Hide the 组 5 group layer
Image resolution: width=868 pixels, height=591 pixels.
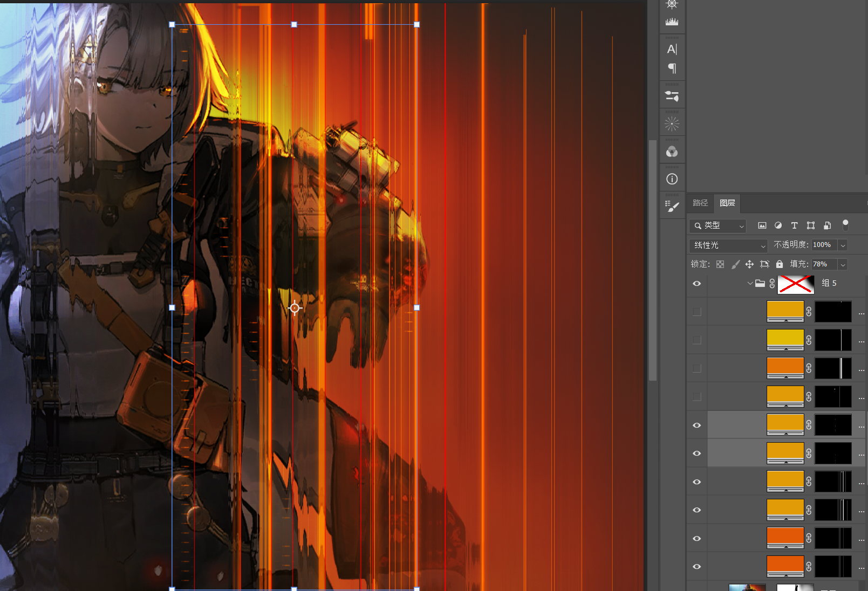(697, 284)
